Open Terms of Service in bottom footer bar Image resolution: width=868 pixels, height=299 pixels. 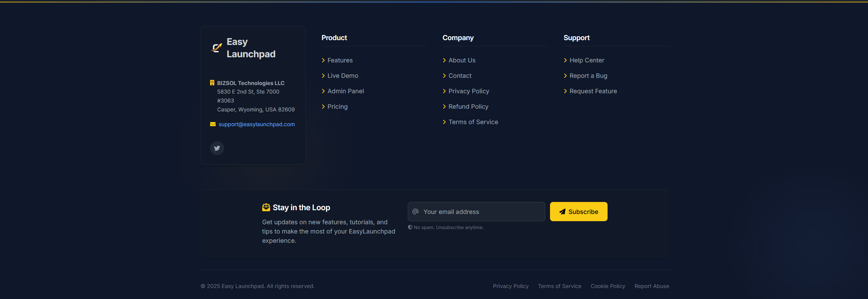[560, 286]
